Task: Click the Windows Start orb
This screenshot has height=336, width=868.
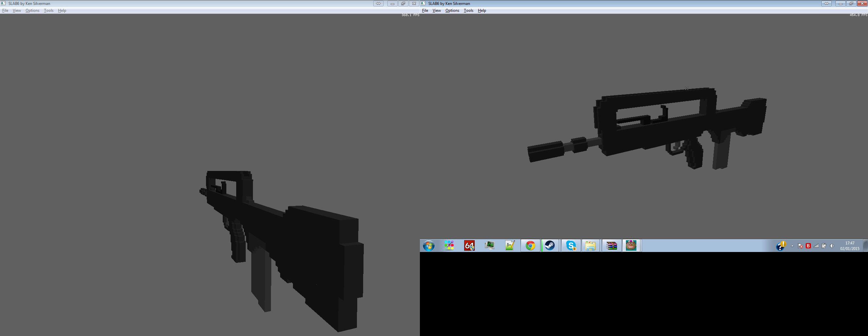Action: click(x=428, y=246)
